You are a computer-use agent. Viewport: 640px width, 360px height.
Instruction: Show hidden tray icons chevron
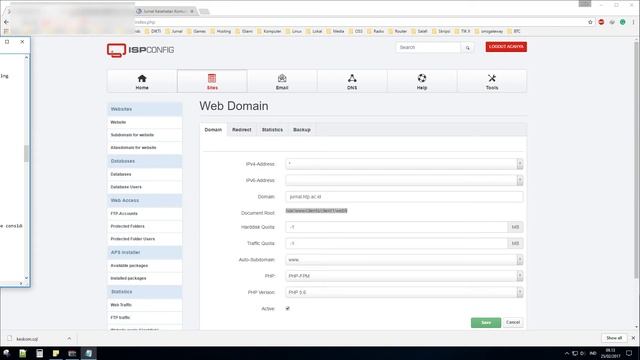point(567,353)
